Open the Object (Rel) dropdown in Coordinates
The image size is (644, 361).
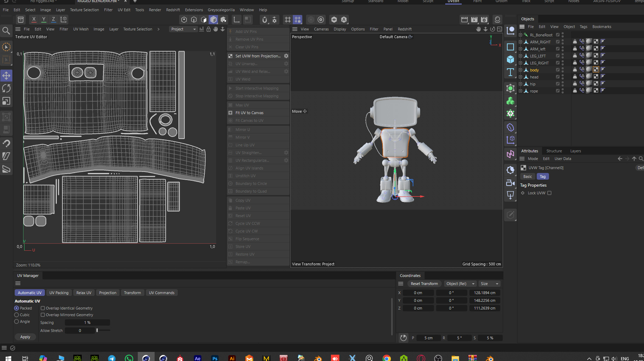click(x=460, y=284)
